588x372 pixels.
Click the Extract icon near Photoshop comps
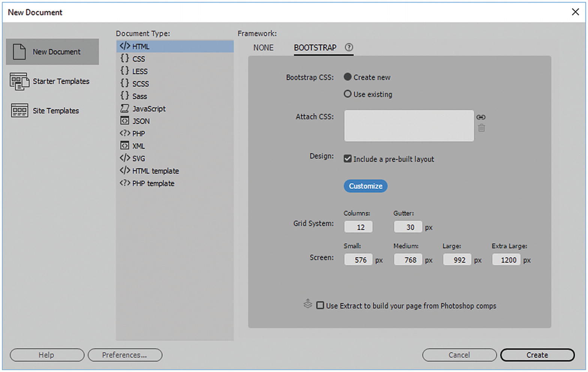307,304
